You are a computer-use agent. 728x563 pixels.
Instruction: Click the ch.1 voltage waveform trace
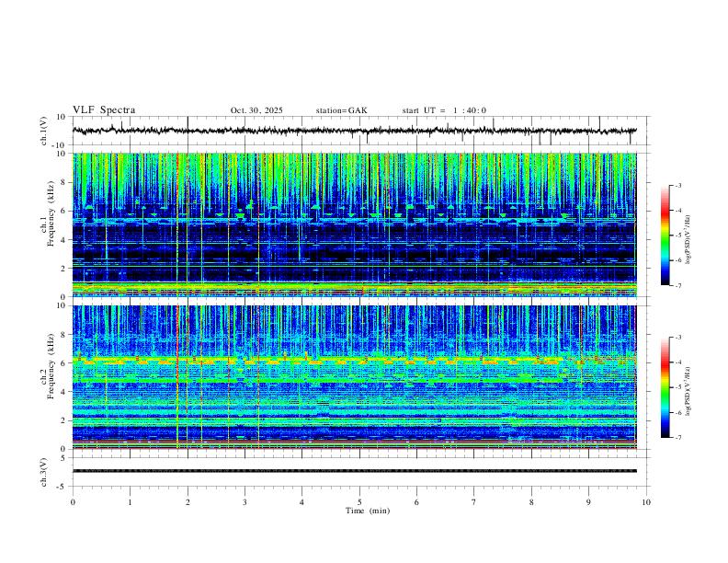(355, 131)
